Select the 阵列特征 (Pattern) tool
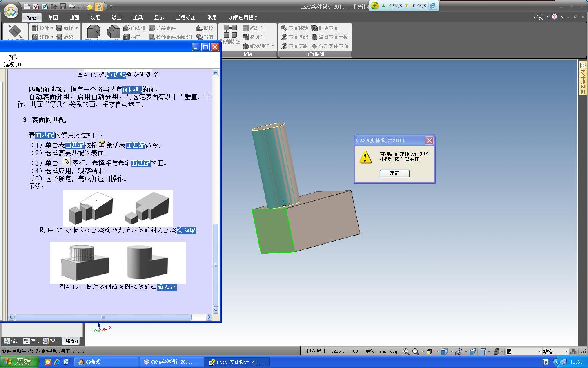Viewport: 588px width, 368px height. (x=230, y=34)
